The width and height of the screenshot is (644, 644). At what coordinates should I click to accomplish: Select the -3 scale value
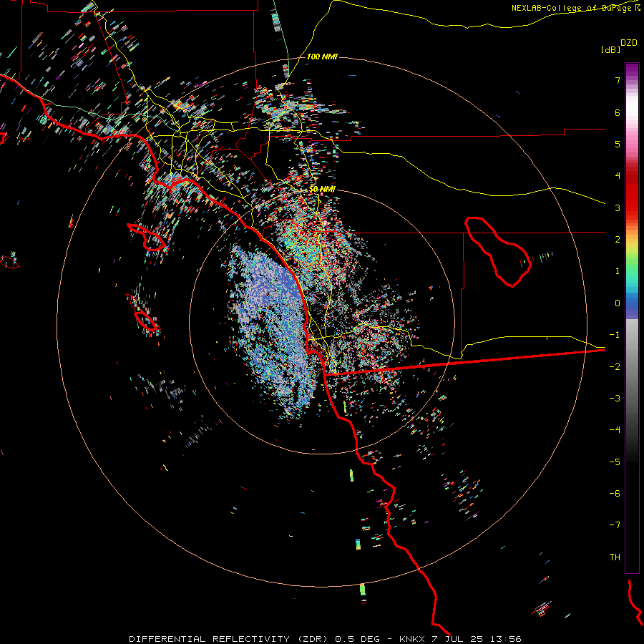tap(615, 399)
